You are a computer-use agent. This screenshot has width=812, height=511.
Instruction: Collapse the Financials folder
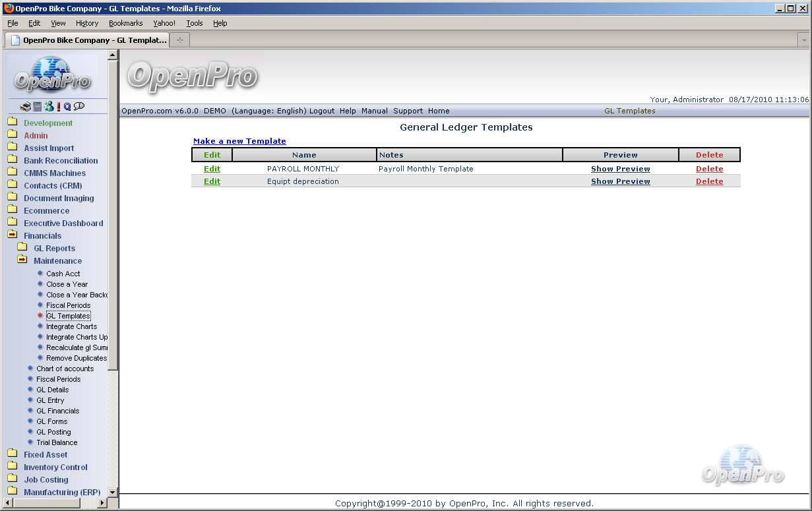click(12, 235)
